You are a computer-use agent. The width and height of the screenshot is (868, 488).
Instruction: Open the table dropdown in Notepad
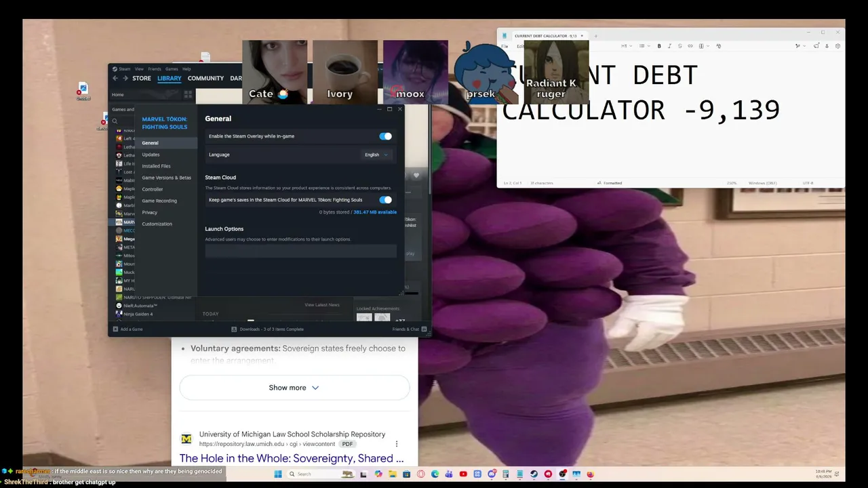(x=704, y=46)
